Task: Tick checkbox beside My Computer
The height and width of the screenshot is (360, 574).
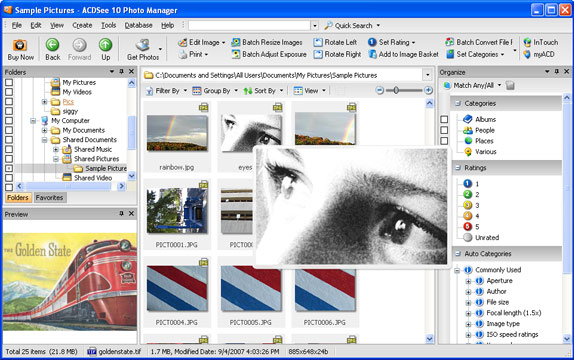Action: pos(9,120)
